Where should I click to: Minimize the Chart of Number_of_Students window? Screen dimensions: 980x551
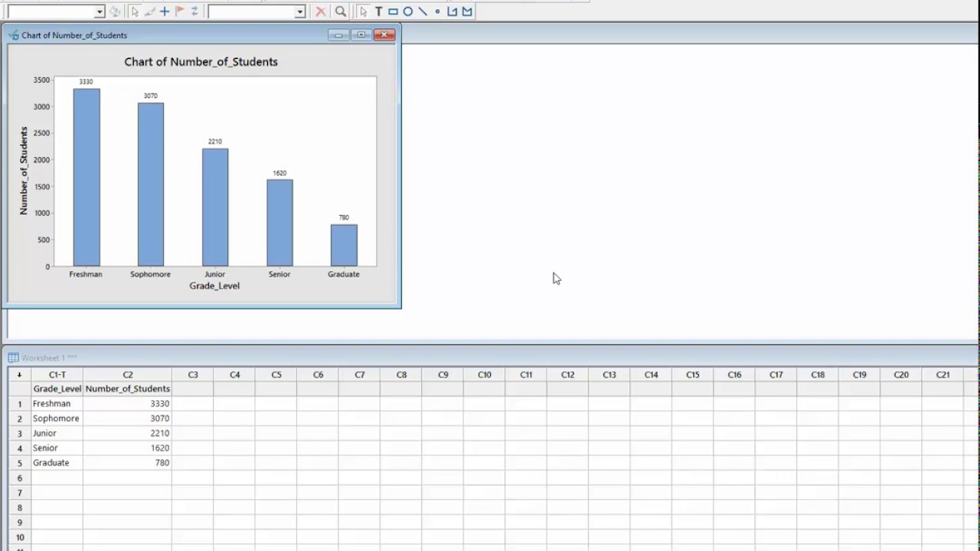click(x=338, y=35)
